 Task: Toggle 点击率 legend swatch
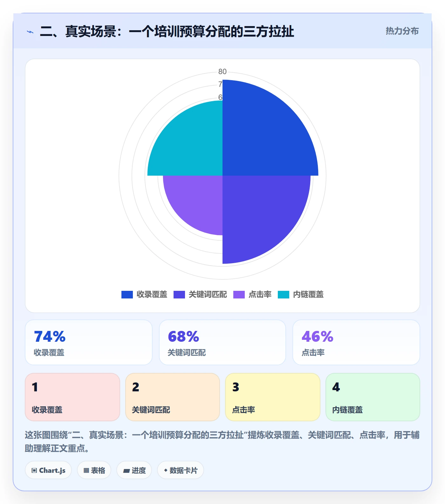click(239, 295)
